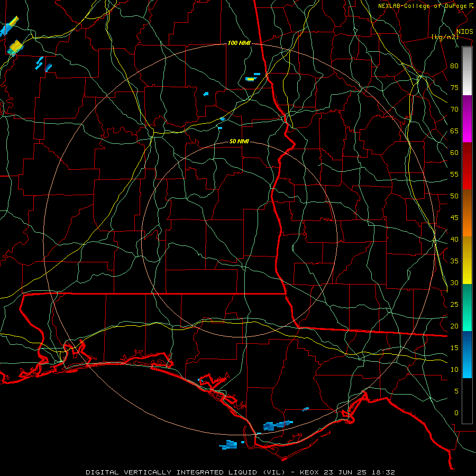
Task: Click the scale value 25
Action: click(x=454, y=305)
